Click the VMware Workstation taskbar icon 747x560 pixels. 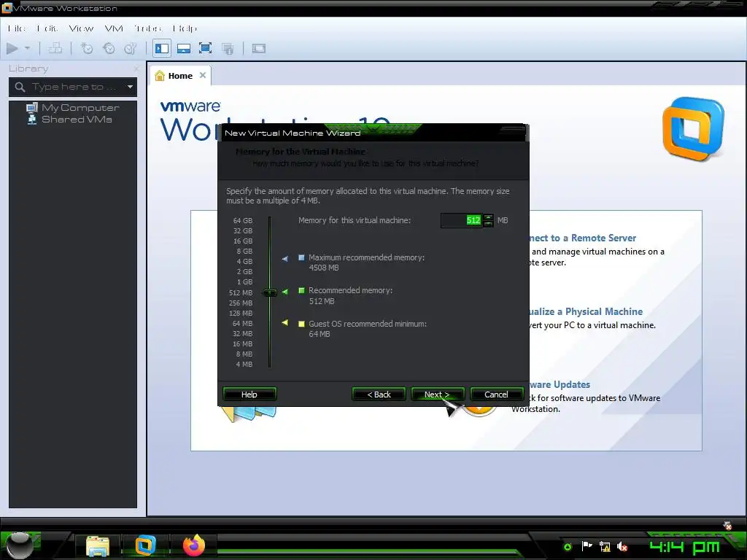coord(145,545)
